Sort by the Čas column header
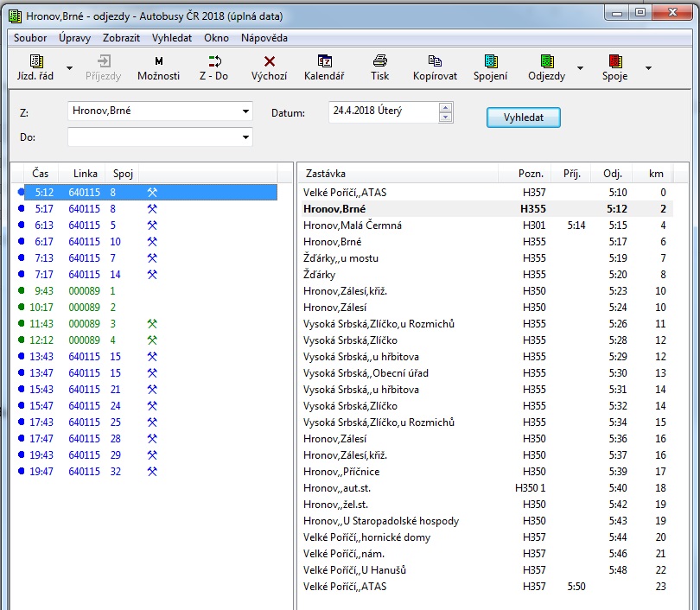700x610 pixels. [41, 174]
